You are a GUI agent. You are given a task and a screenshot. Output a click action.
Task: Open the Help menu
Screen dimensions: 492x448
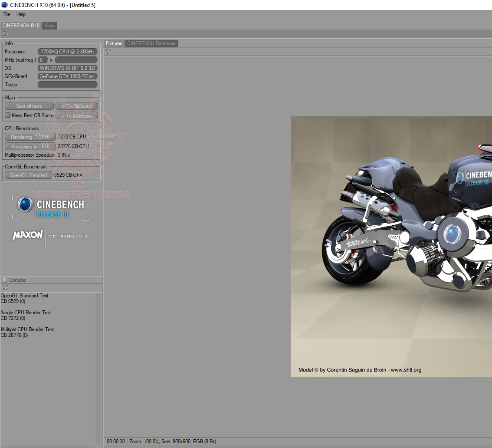(21, 14)
